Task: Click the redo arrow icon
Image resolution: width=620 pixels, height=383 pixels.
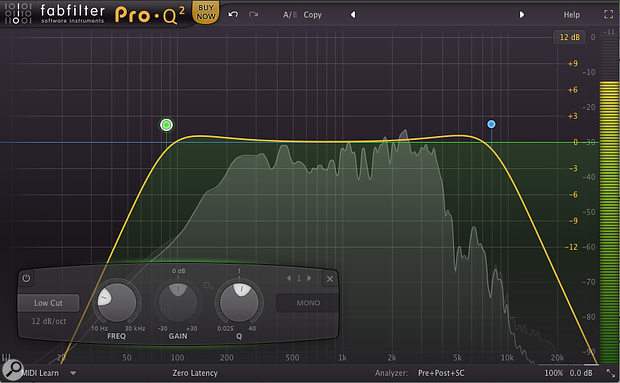Action: [x=253, y=15]
